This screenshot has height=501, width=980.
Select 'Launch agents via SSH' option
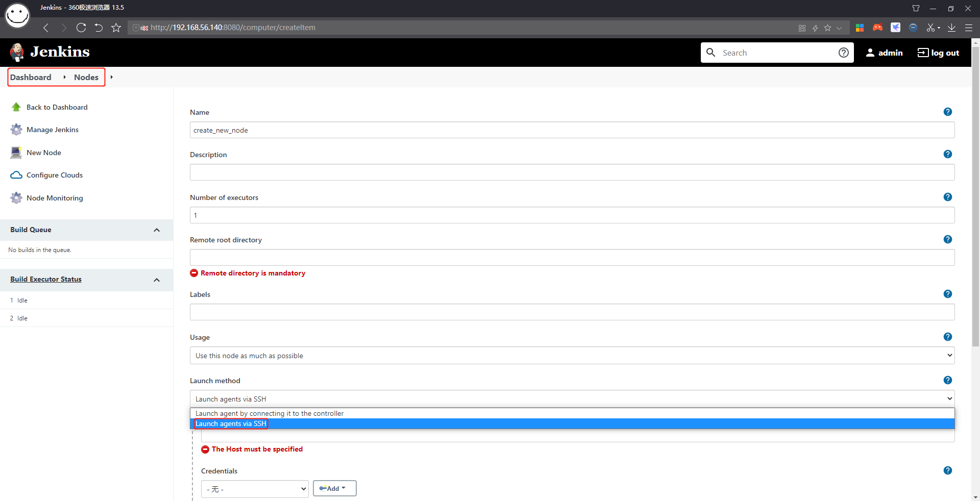(572, 423)
